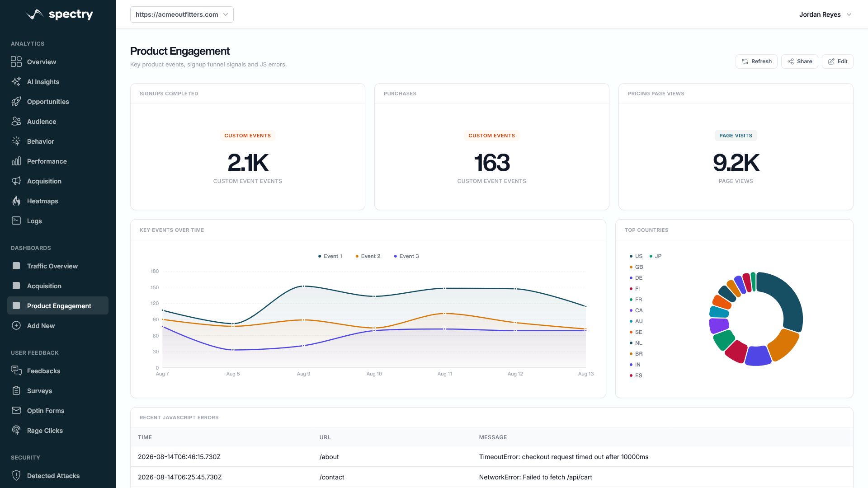Open AI Insights section
The image size is (868, 488).
pos(58,82)
